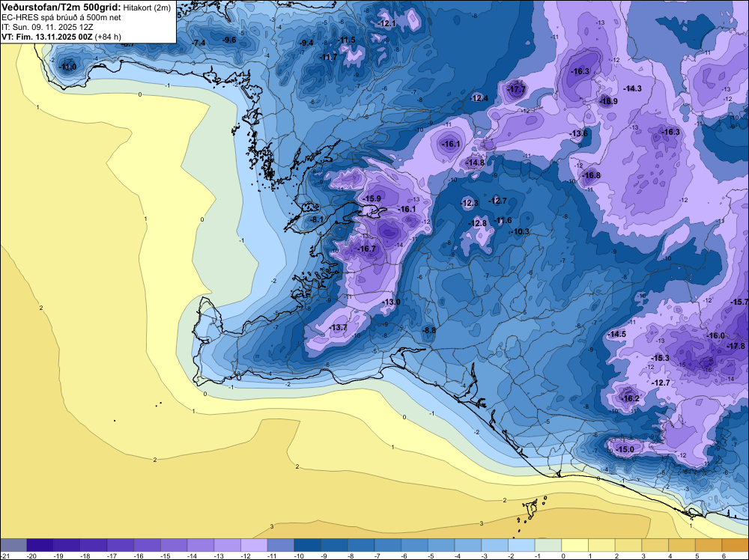Click the -11.6 temperature label
Screen dimensions: 749x560
[x=503, y=220]
